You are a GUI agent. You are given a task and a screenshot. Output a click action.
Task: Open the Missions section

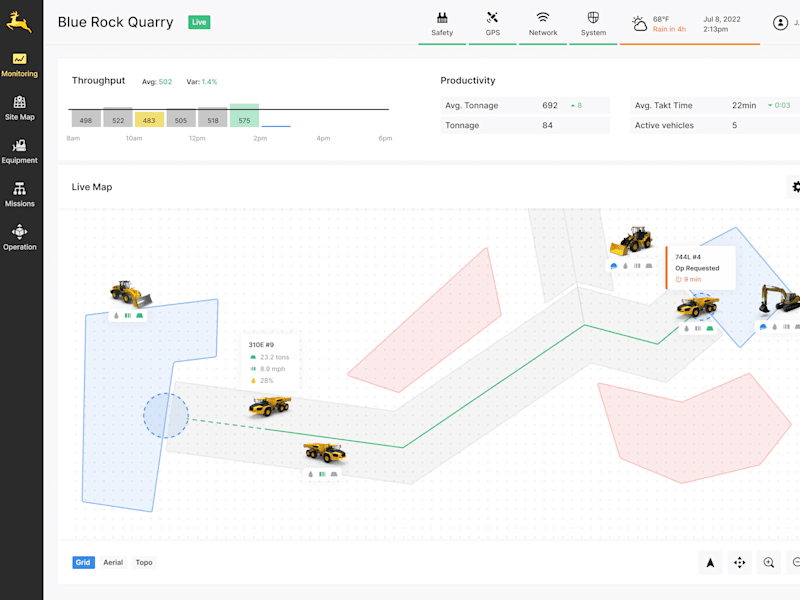click(x=19, y=195)
